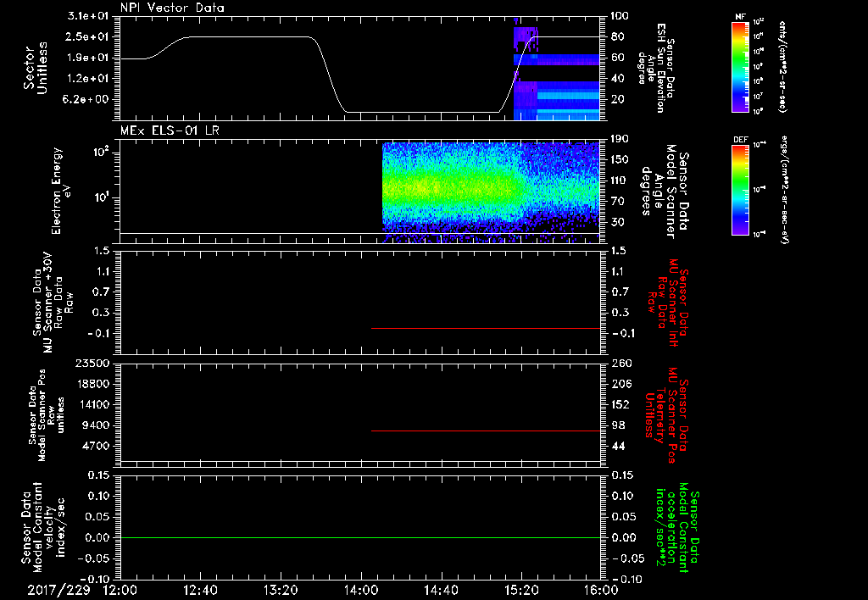This screenshot has height=600, width=868.
Task: Click the '14:00' time axis label
Action: point(361,590)
